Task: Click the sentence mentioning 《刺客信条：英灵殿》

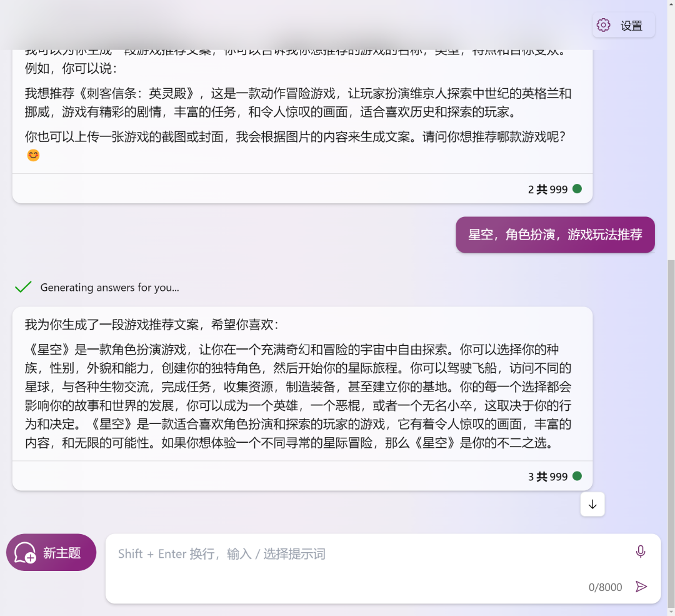Action: pos(298,103)
